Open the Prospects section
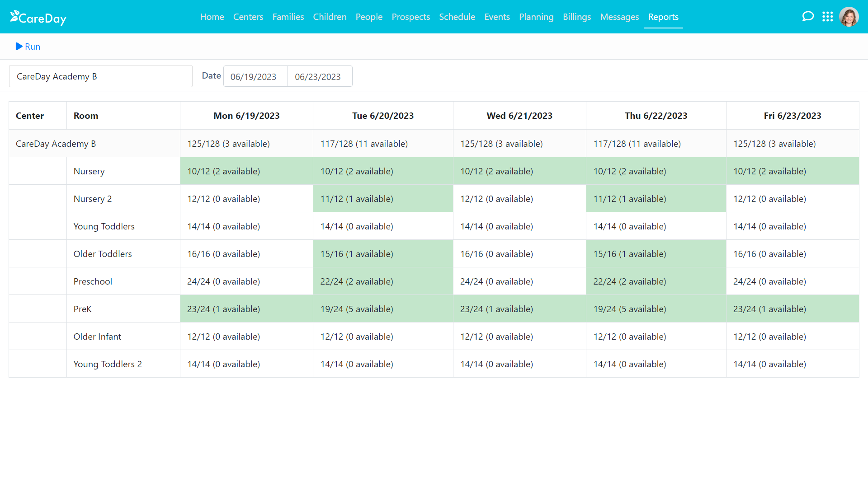Image resolution: width=868 pixels, height=486 pixels. [410, 17]
